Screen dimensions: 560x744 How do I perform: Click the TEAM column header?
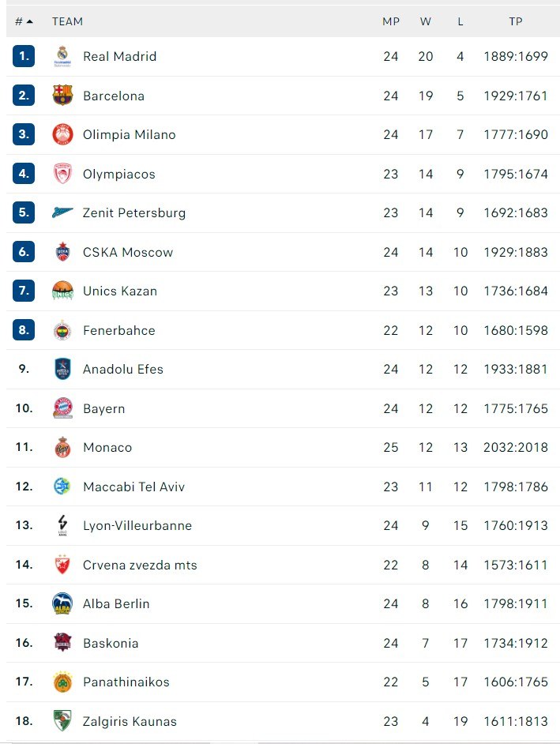(x=67, y=21)
